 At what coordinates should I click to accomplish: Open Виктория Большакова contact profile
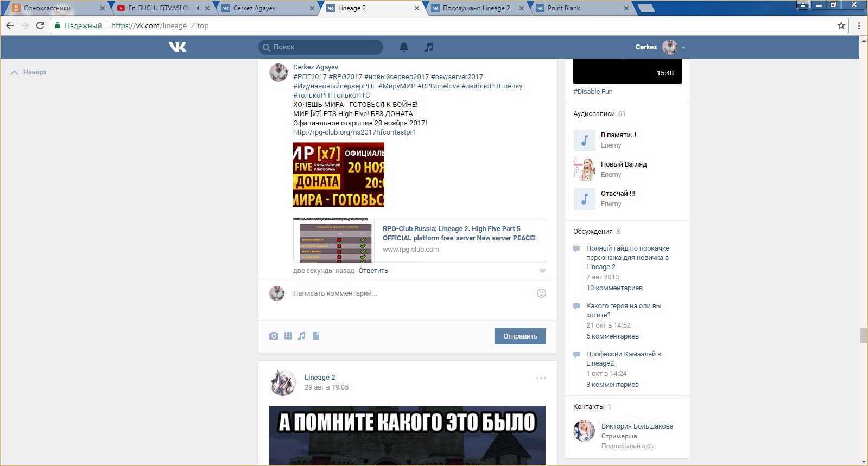coord(637,426)
